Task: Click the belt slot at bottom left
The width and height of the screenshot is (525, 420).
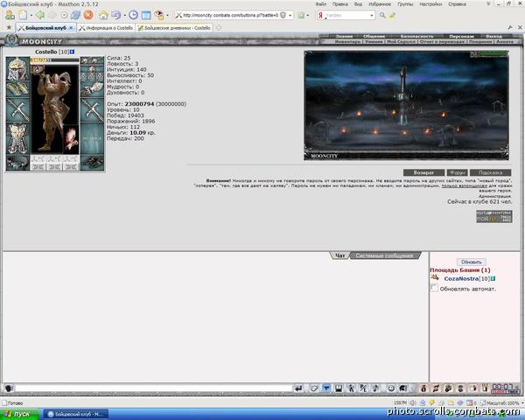Action: tap(17, 163)
